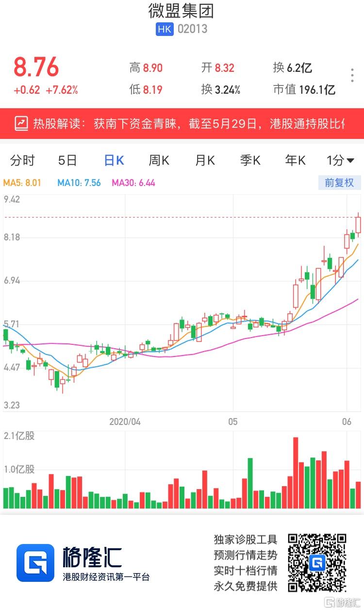364x611 pixels.
Task: Tap the HK market badge
Action: [165, 29]
